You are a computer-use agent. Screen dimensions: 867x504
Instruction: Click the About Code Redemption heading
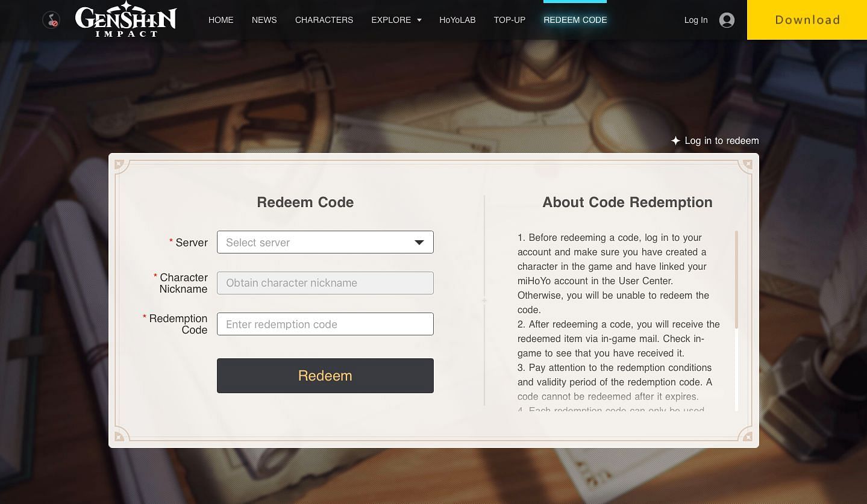tap(627, 202)
